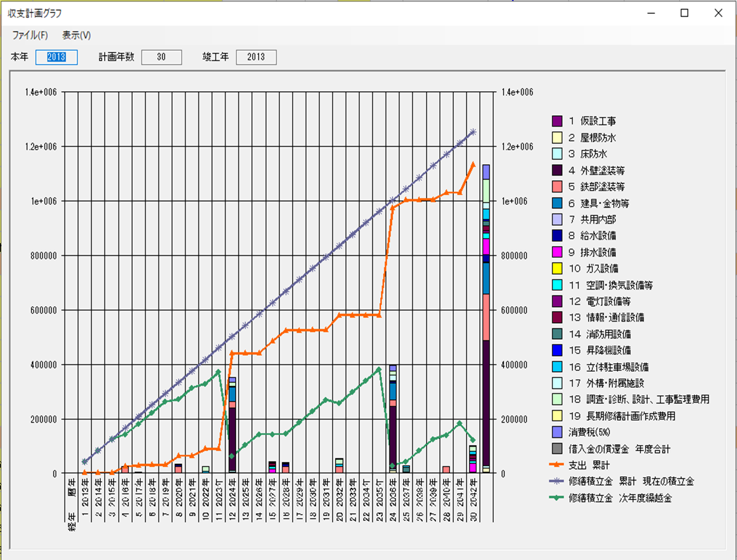Open the ファイル(F) menu
This screenshot has height=560, width=737.
[x=30, y=35]
